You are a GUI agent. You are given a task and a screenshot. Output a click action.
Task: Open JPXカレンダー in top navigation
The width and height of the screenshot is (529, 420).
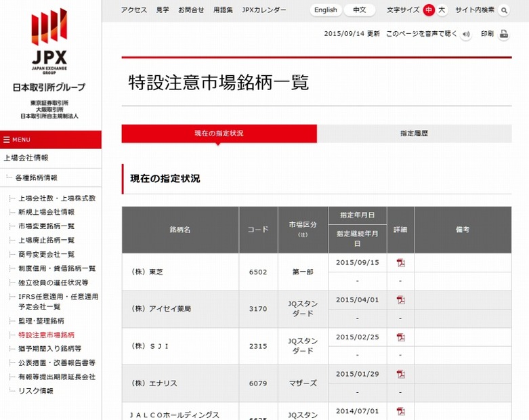(x=264, y=10)
